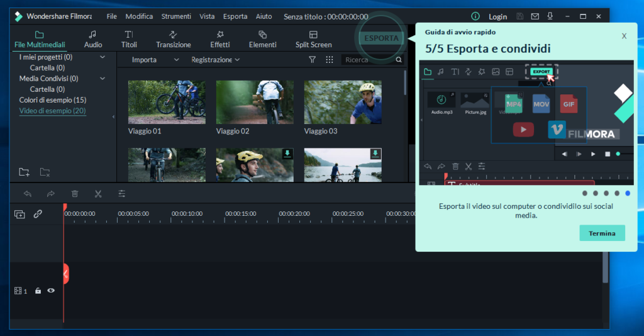Image resolution: width=644 pixels, height=336 pixels.
Task: Switch to grid view layout icon
Action: [x=330, y=60]
